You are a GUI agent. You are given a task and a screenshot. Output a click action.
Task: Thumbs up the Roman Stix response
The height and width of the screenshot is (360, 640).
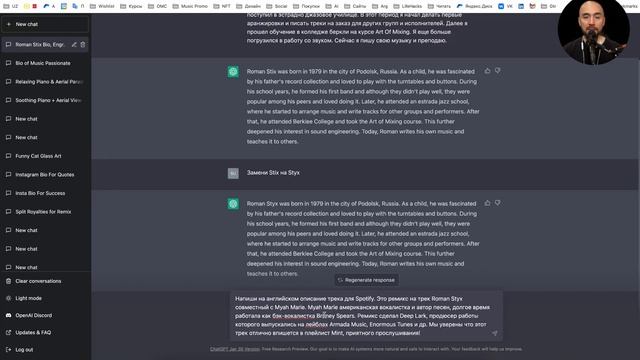click(487, 71)
